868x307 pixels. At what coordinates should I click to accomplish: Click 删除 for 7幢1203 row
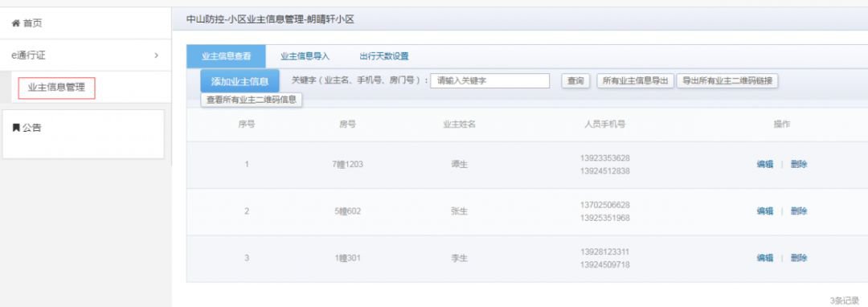799,164
